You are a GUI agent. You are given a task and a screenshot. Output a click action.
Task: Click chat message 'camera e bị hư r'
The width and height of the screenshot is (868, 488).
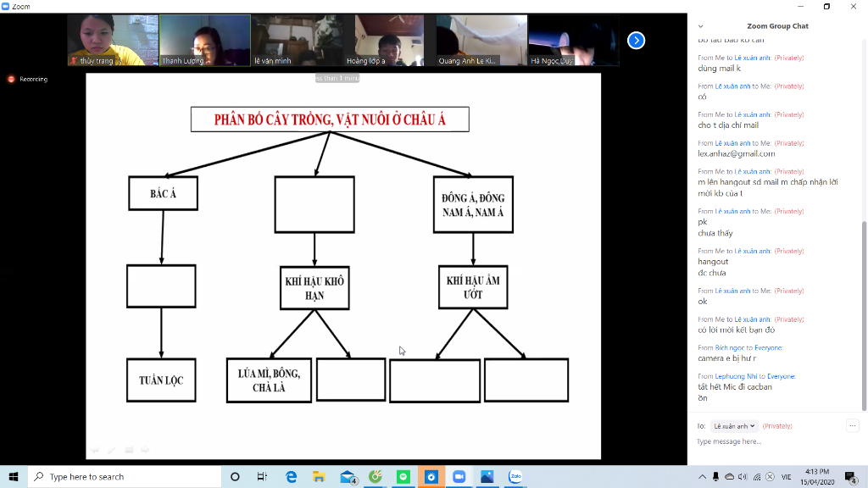pos(726,358)
